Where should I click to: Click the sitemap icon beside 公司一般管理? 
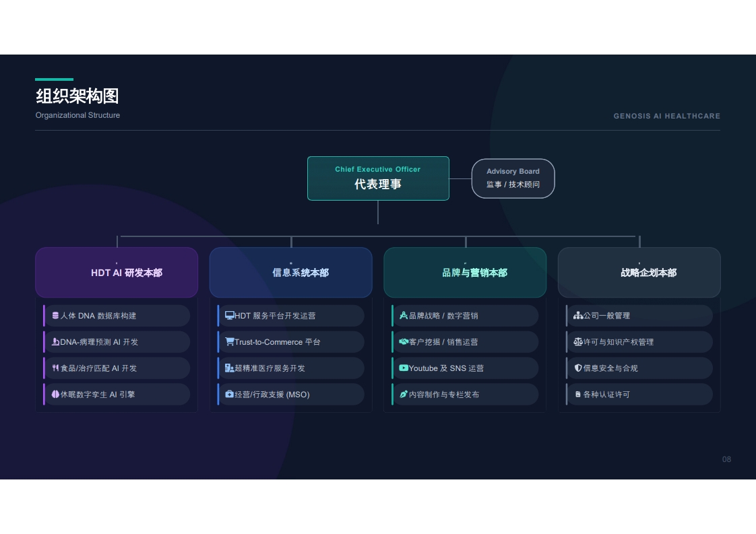point(578,316)
